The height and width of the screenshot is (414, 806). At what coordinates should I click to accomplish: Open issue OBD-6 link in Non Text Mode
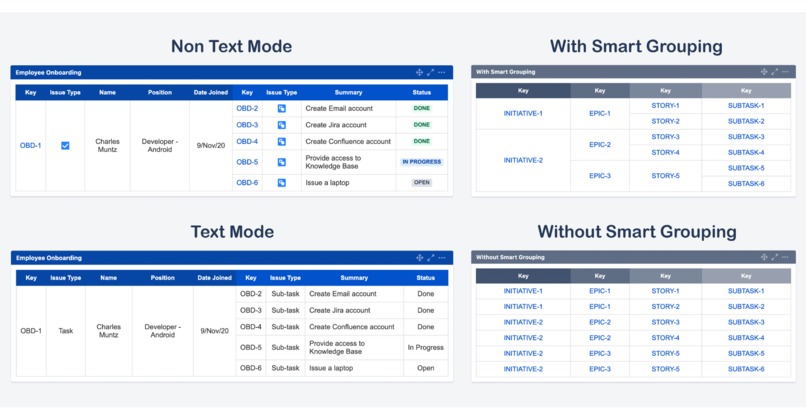[x=247, y=183]
